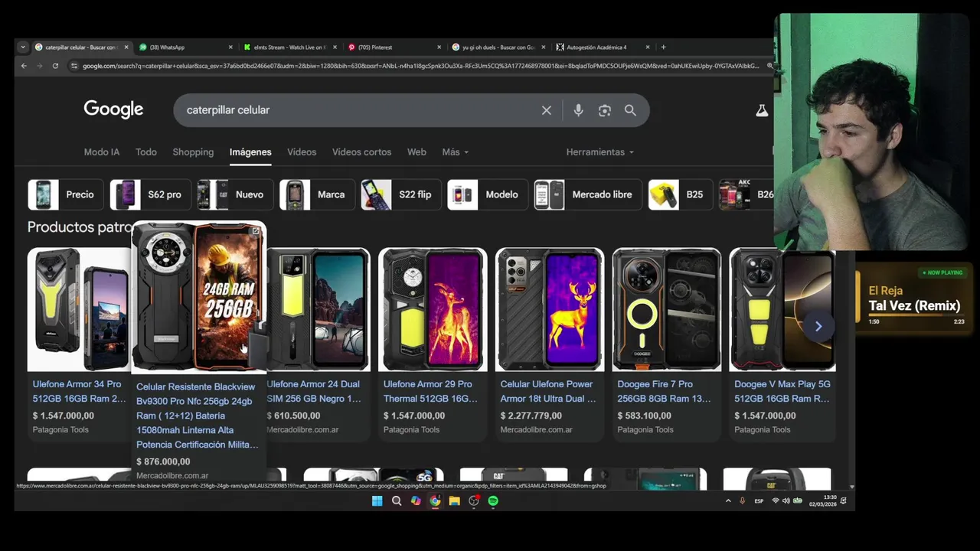980x551 pixels.
Task: Run search with the magnifier icon
Action: [x=630, y=110]
